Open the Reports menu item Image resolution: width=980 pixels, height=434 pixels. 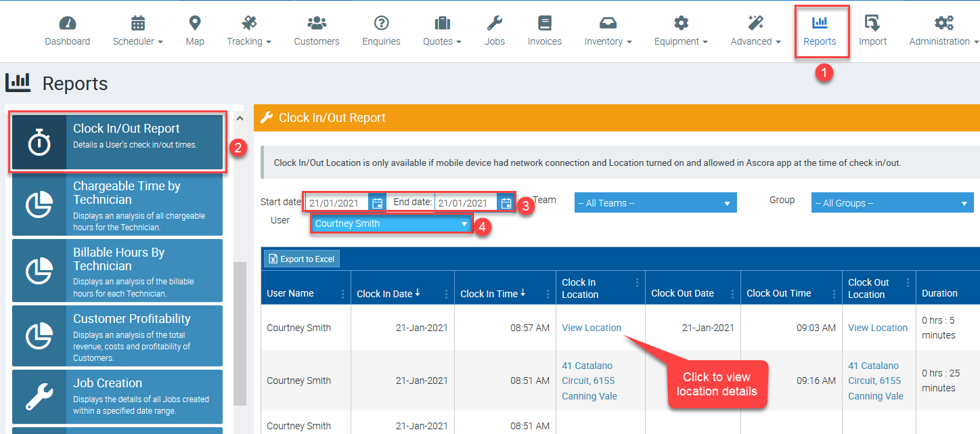[x=820, y=31]
